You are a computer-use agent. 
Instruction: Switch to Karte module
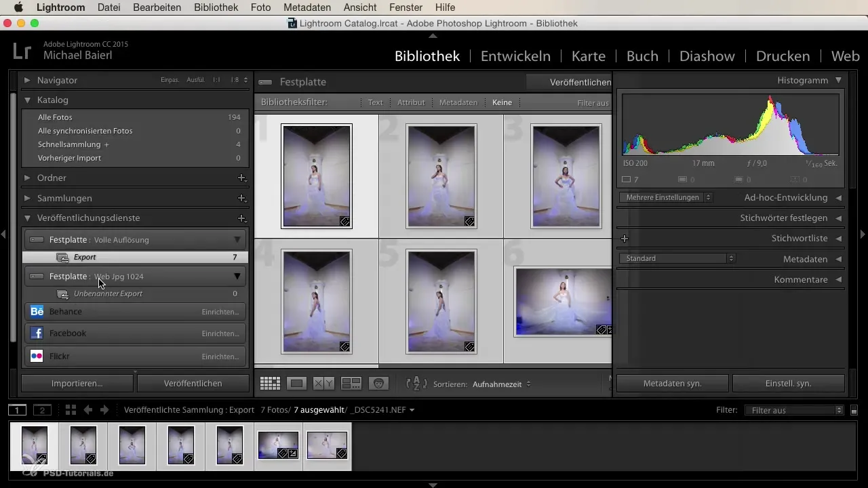pyautogui.click(x=589, y=56)
